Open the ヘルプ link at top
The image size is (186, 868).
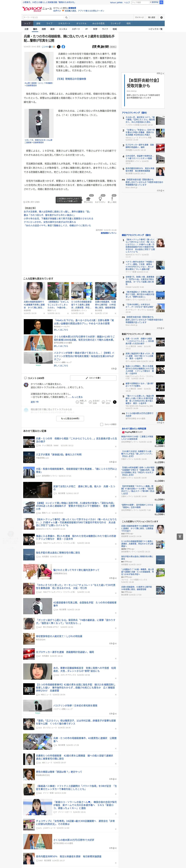click(127, 2)
